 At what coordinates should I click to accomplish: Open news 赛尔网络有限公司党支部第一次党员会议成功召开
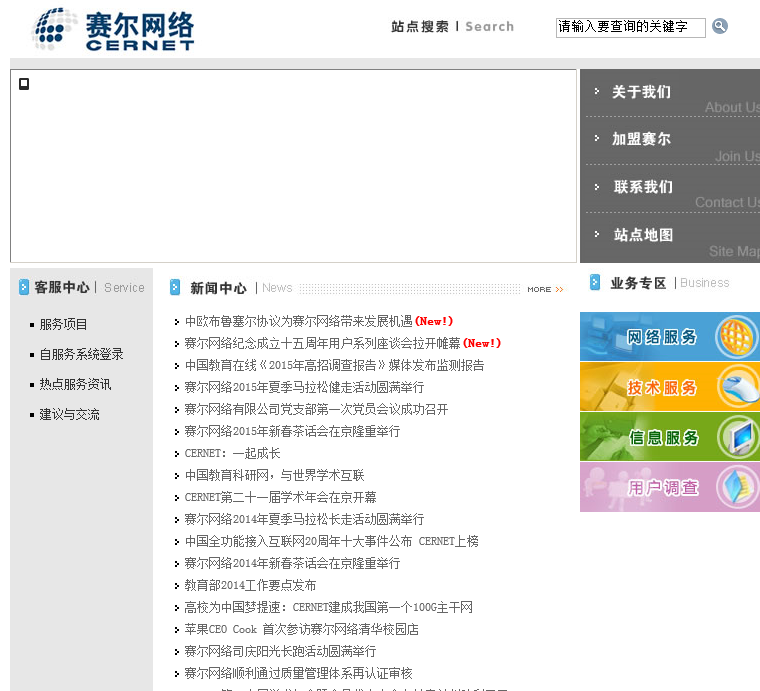click(316, 409)
